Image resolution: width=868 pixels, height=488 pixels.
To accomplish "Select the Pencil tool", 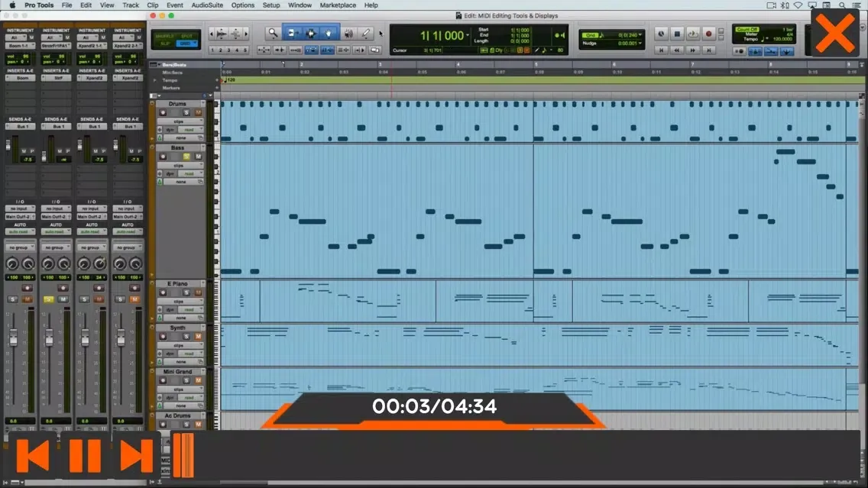I will click(366, 34).
